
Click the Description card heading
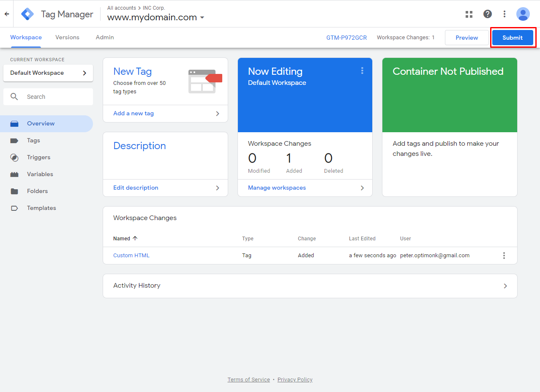tap(139, 146)
